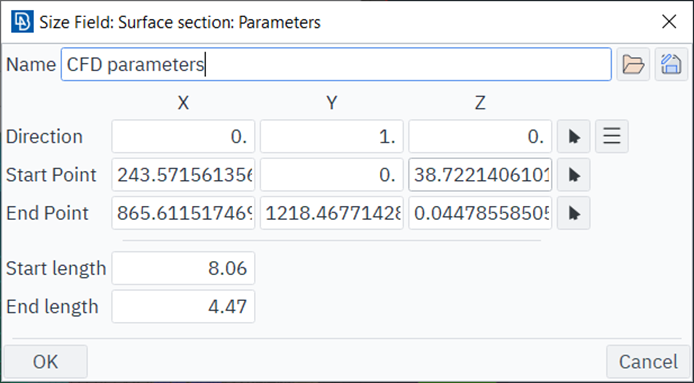Click the Name input field
Viewport: 694px width, 383px height.
(336, 65)
